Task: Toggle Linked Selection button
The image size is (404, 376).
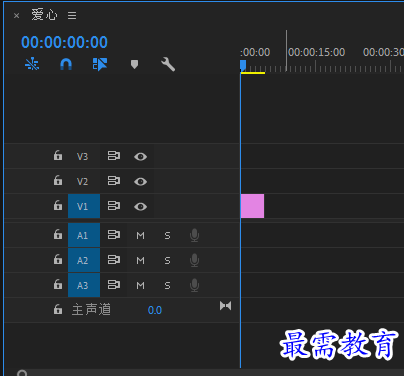Action: coord(100,64)
